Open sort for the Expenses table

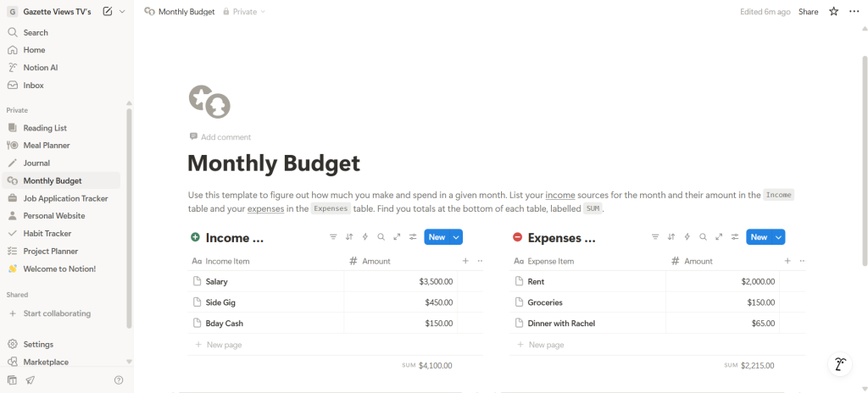click(671, 237)
